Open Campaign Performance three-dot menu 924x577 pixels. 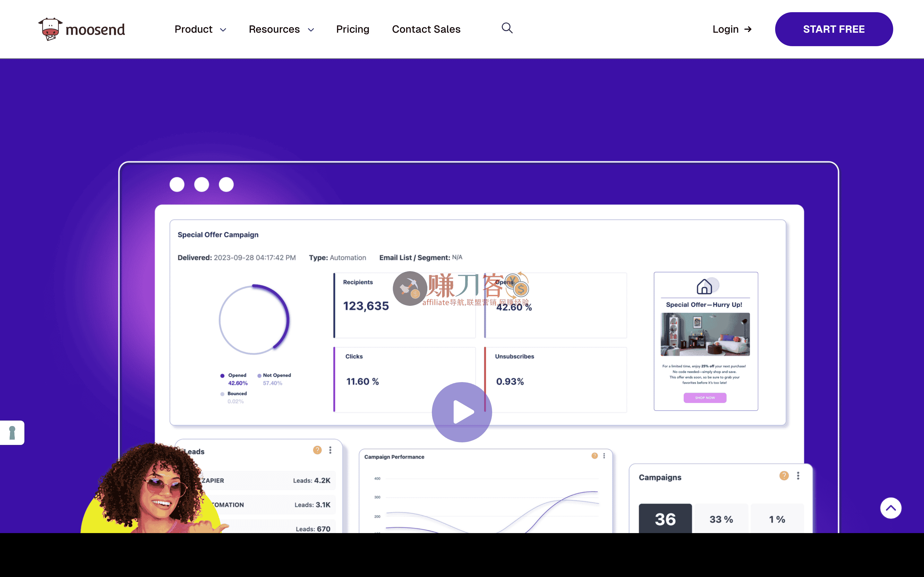point(604,456)
